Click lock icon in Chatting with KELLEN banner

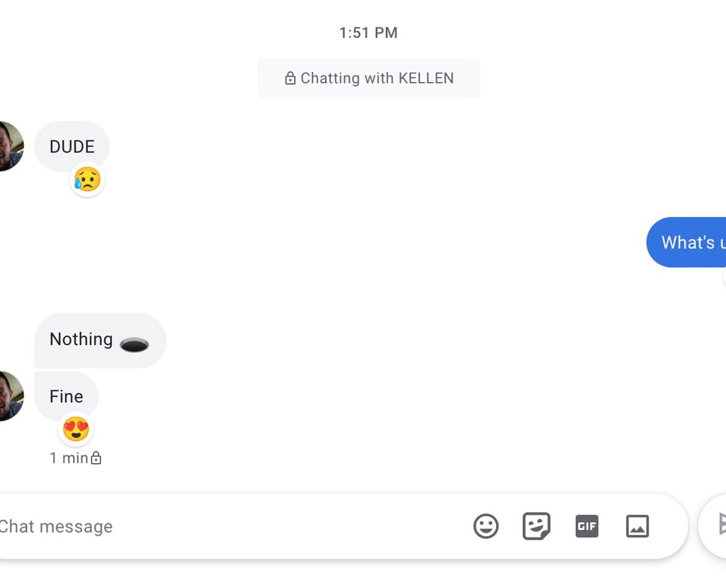pyautogui.click(x=290, y=79)
